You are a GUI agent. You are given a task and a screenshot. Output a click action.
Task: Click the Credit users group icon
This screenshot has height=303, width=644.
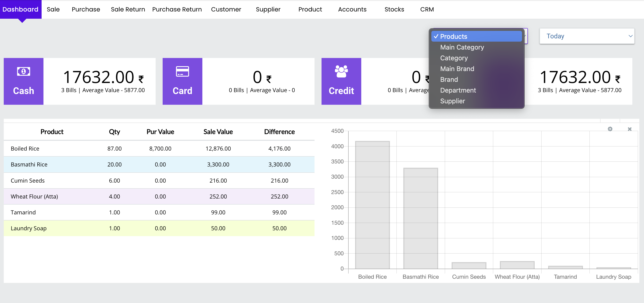[x=341, y=72]
